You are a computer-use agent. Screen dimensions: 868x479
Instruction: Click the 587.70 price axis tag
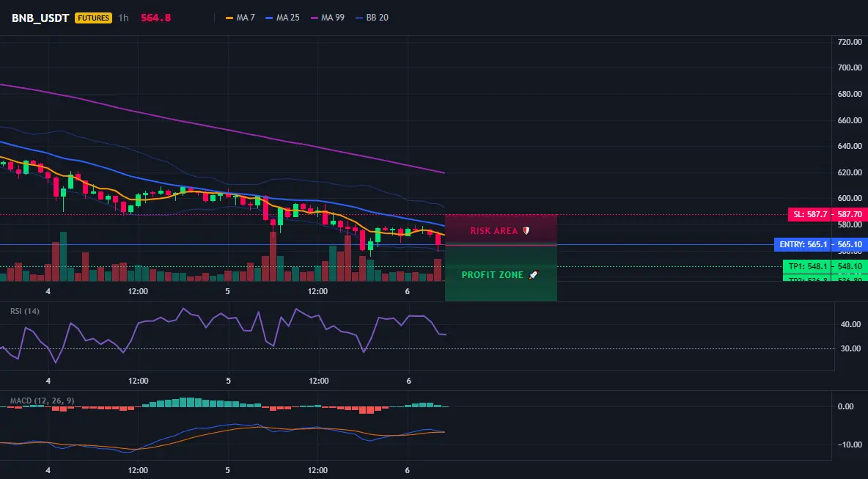tap(850, 214)
